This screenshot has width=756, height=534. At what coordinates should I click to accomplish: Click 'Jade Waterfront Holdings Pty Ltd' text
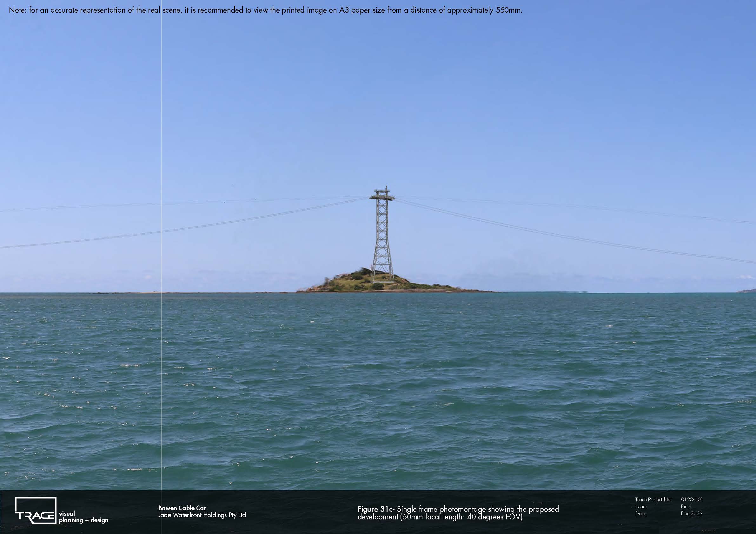(x=202, y=515)
